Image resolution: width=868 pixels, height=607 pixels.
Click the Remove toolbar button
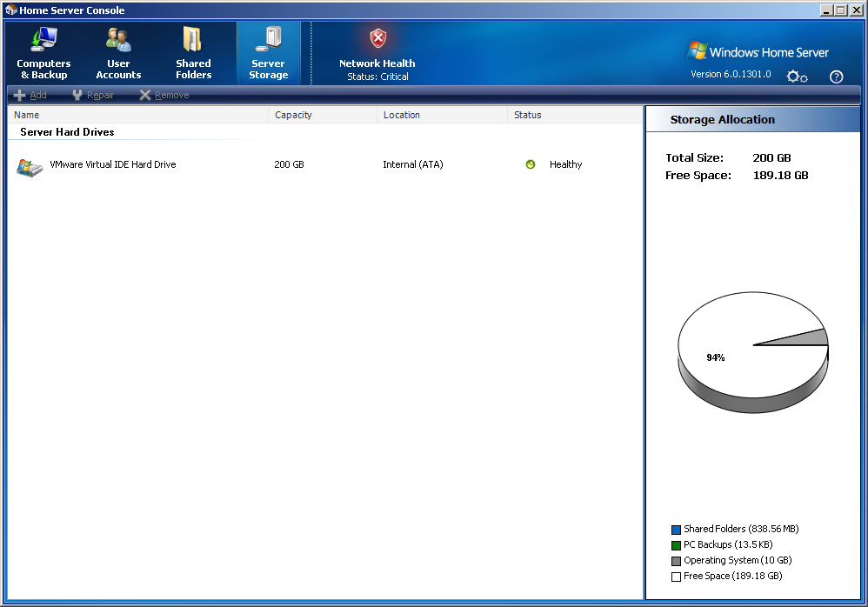[x=164, y=96]
